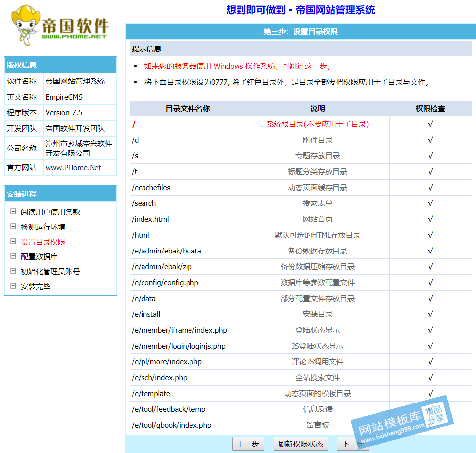476x453 pixels.
Task: Click the check mark for /e/pl/more/index.php
Action: (x=430, y=361)
